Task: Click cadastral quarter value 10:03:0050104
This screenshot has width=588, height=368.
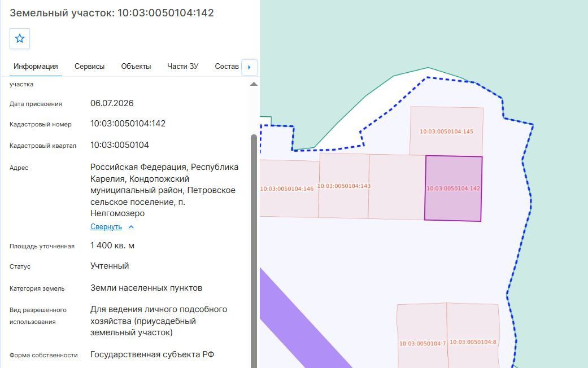Action: [x=120, y=144]
